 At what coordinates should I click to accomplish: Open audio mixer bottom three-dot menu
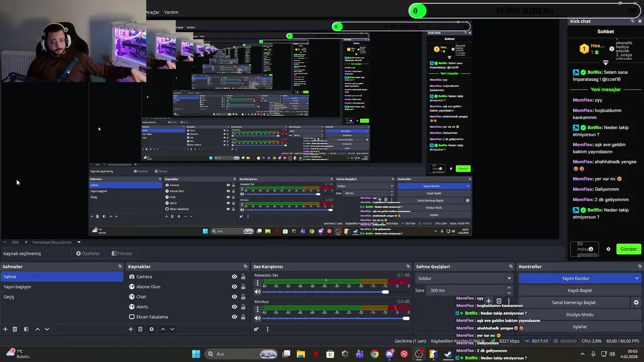click(267, 329)
